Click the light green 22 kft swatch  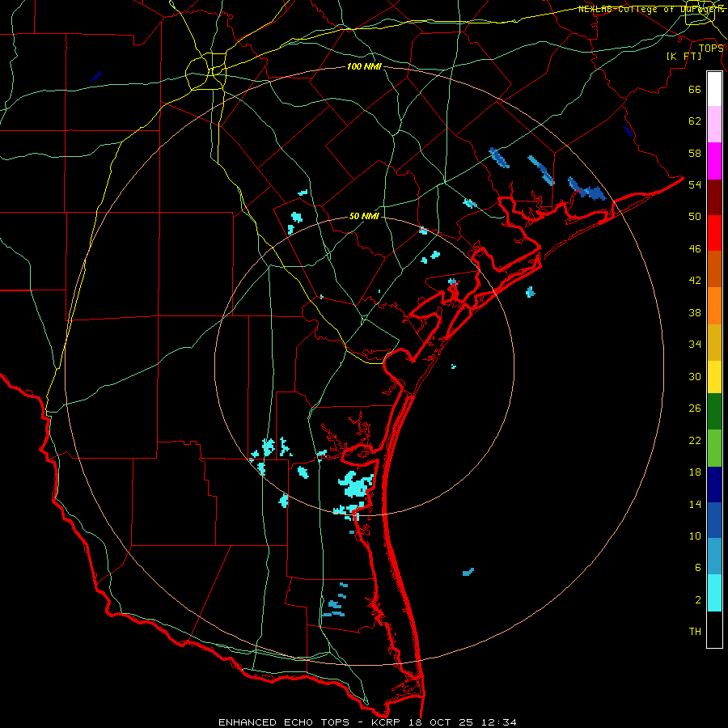coord(714,448)
